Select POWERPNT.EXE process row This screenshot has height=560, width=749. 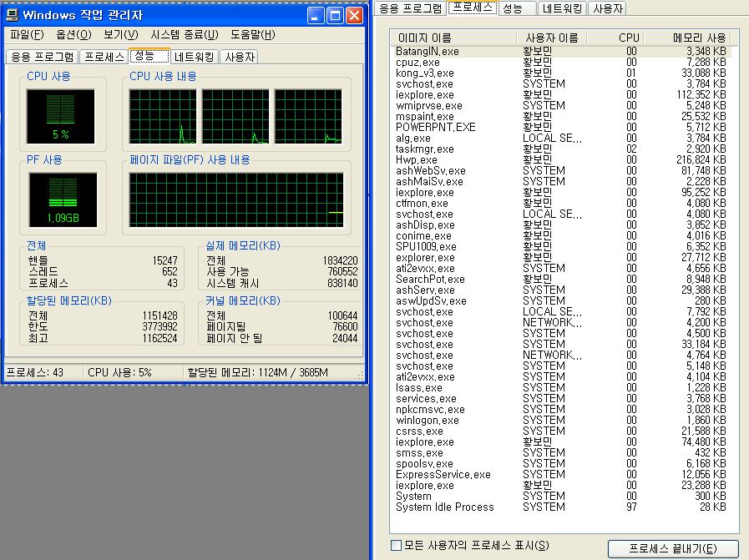562,127
